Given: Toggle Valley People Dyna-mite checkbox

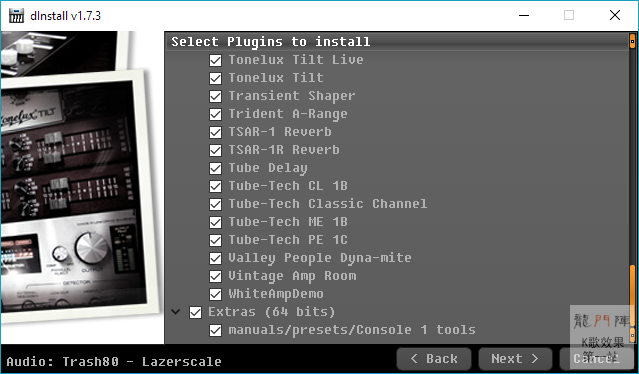Looking at the screenshot, I should pyautogui.click(x=215, y=258).
